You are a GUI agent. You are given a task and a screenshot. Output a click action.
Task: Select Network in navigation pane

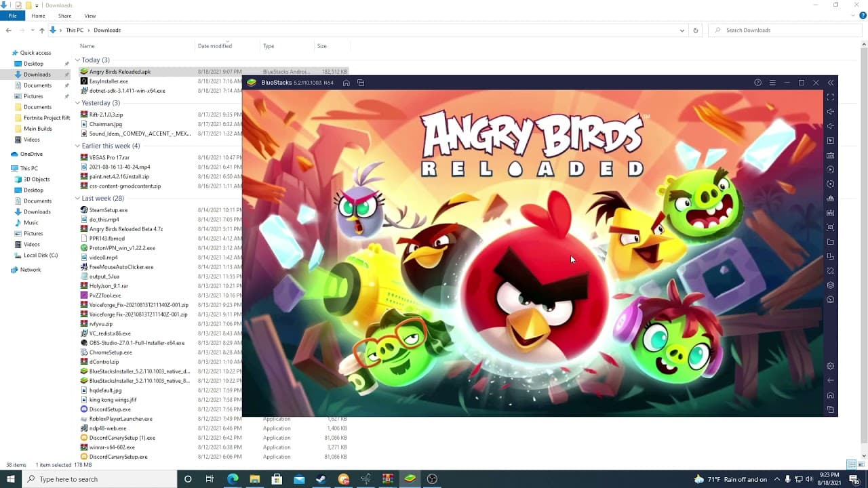coord(31,270)
